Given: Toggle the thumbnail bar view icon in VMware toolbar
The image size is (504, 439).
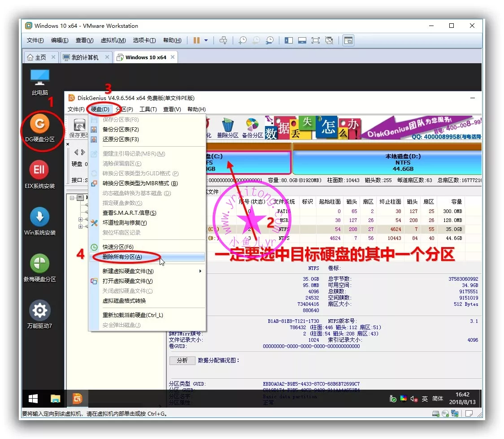Looking at the screenshot, I should click(x=302, y=40).
